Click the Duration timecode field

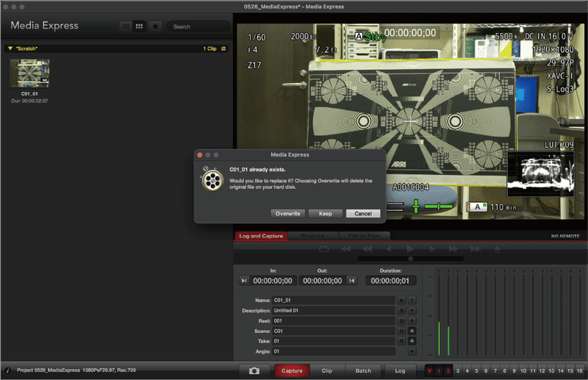coord(390,281)
